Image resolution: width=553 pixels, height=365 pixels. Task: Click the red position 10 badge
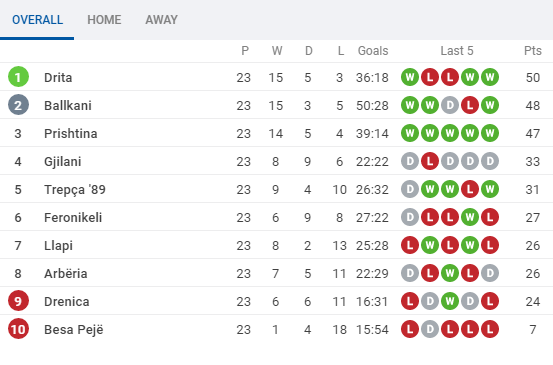pos(18,329)
